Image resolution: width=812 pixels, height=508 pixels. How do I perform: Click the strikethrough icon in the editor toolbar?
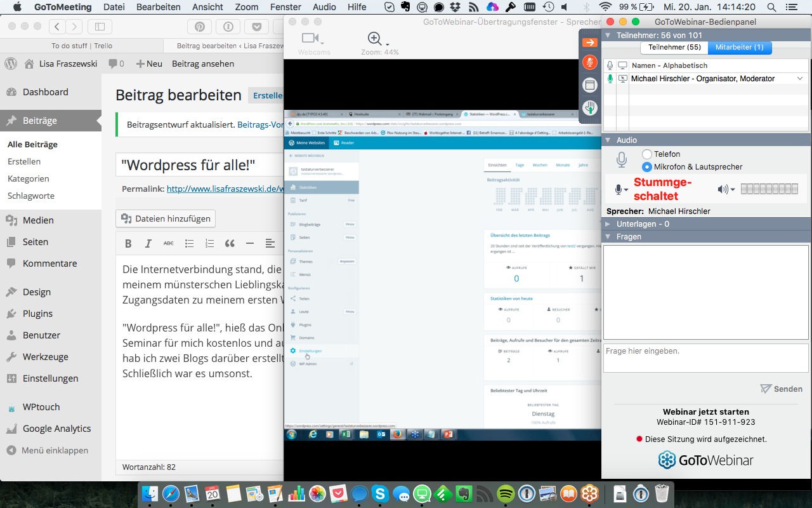click(x=169, y=243)
